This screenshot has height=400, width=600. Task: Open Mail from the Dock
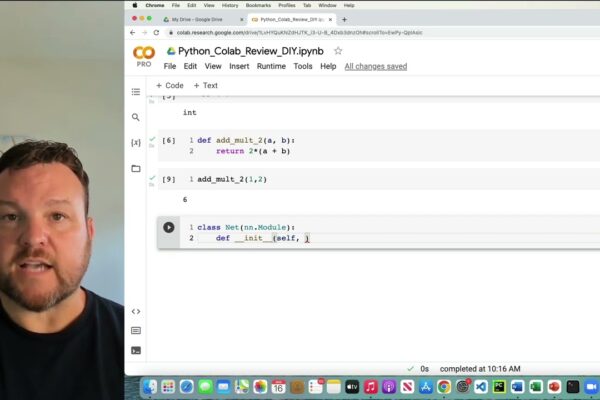coord(223,387)
